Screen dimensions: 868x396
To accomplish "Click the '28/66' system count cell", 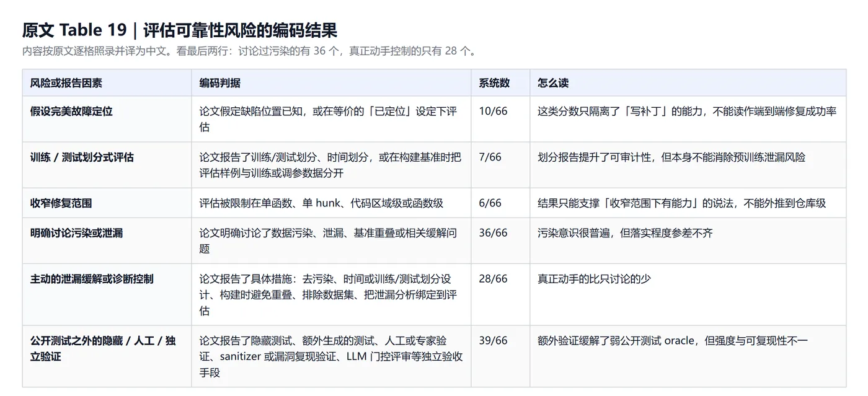I will (x=493, y=279).
